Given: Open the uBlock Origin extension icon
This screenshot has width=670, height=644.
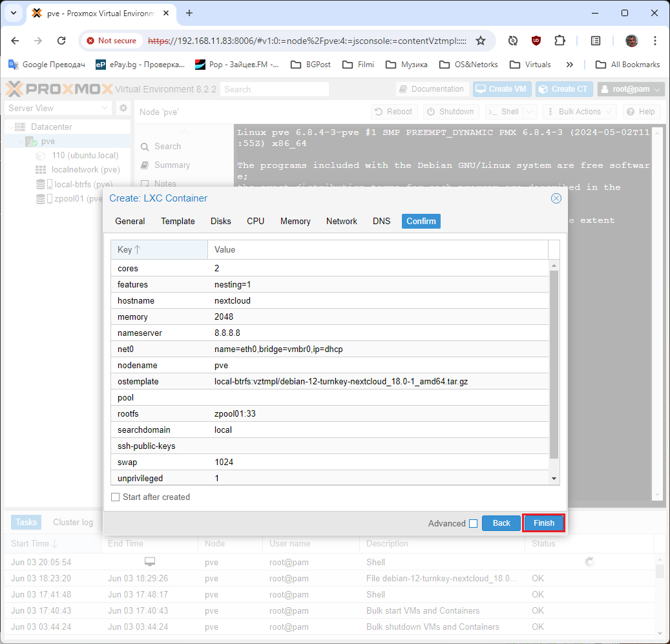Looking at the screenshot, I should pos(536,41).
